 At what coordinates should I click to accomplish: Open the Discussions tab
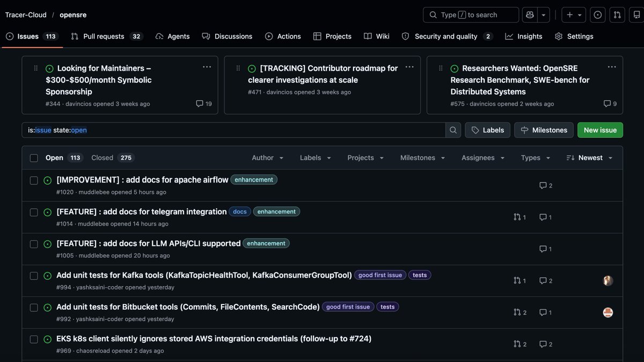227,37
